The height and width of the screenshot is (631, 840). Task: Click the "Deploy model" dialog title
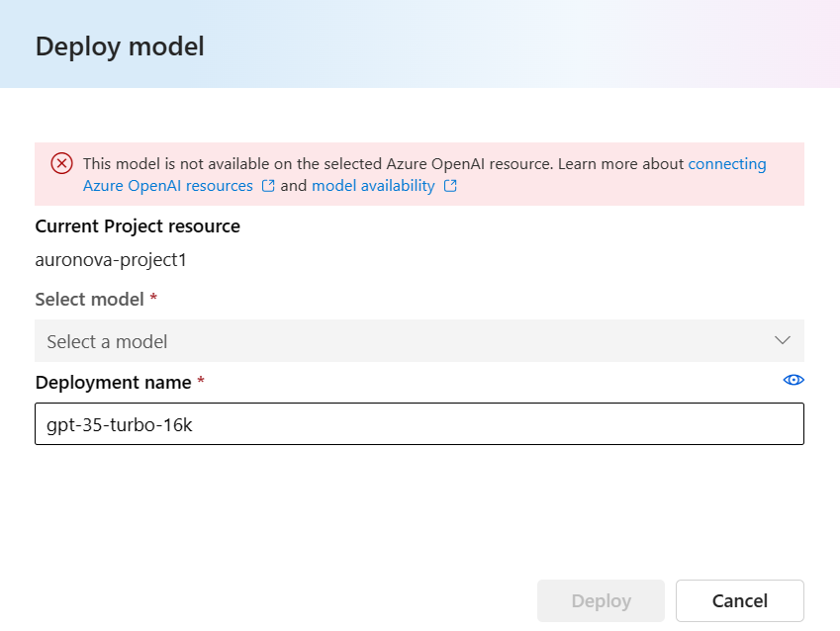(x=119, y=45)
